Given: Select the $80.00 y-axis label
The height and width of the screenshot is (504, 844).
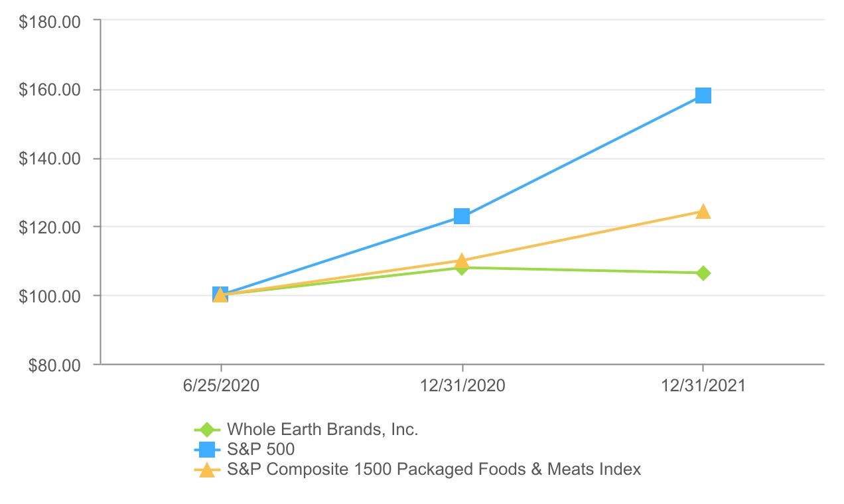Looking at the screenshot, I should click(54, 365).
